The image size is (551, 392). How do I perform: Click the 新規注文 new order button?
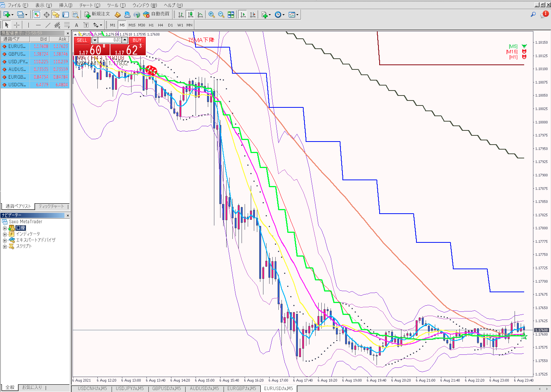coord(97,14)
